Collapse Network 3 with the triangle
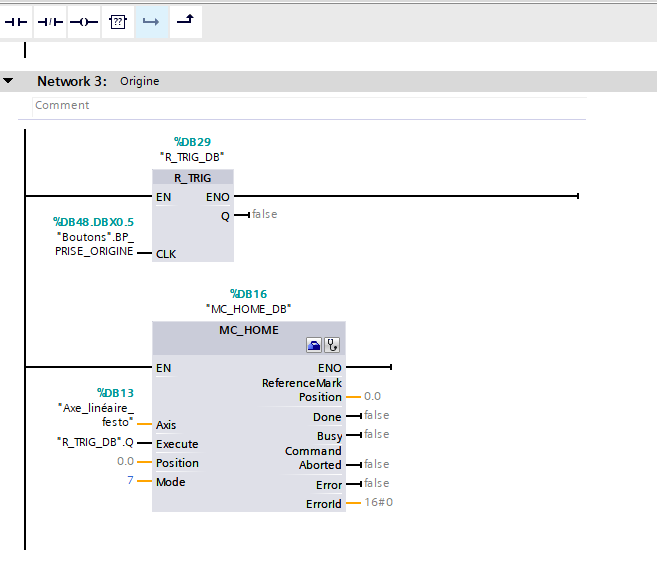The height and width of the screenshot is (562, 657). tap(8, 80)
